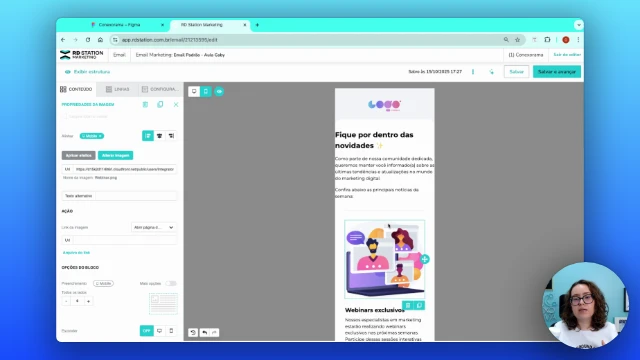This screenshot has width=640, height=360.
Task: Click the link Url input field
Action: (124, 240)
